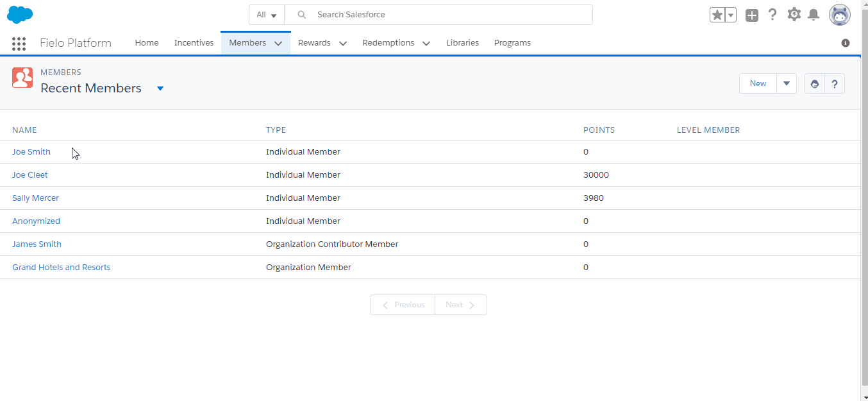868x401 pixels.
Task: Open the Libraries tab
Action: (x=462, y=43)
